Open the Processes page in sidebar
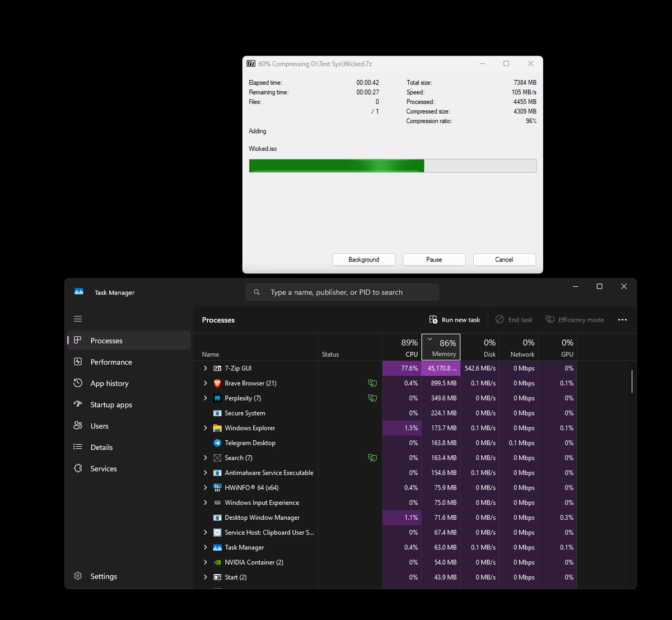The image size is (672, 620). (x=129, y=341)
